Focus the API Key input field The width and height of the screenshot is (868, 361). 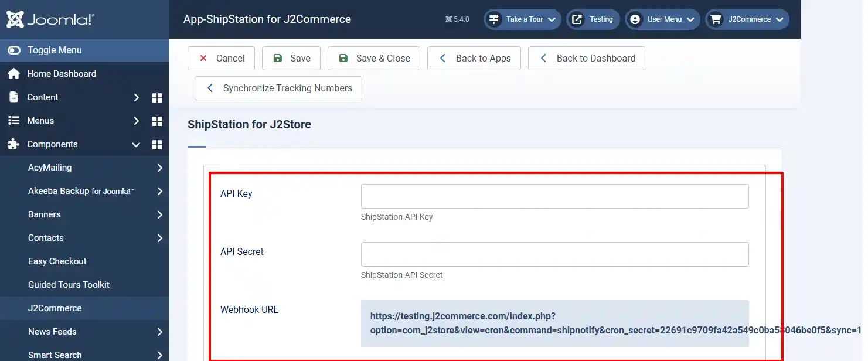tap(555, 196)
